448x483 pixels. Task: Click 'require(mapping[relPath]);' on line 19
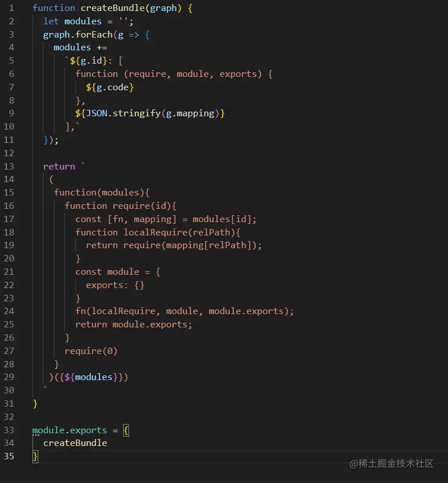click(x=192, y=245)
